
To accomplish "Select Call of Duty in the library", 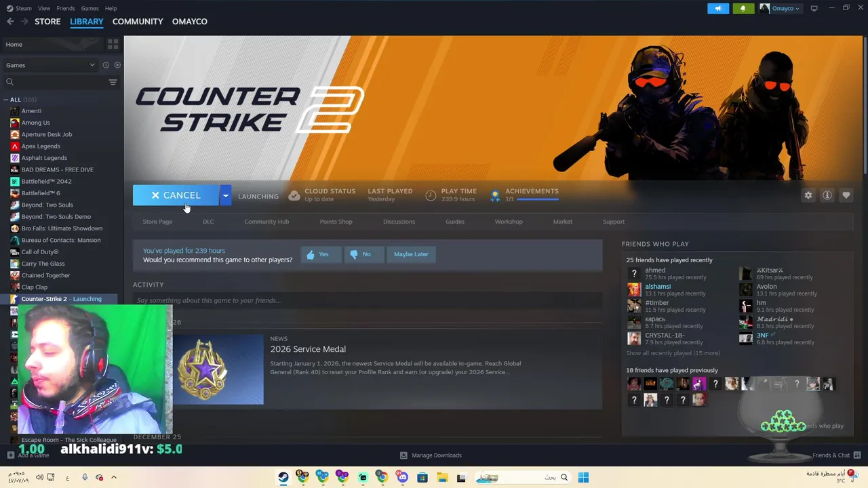I will (x=40, y=252).
